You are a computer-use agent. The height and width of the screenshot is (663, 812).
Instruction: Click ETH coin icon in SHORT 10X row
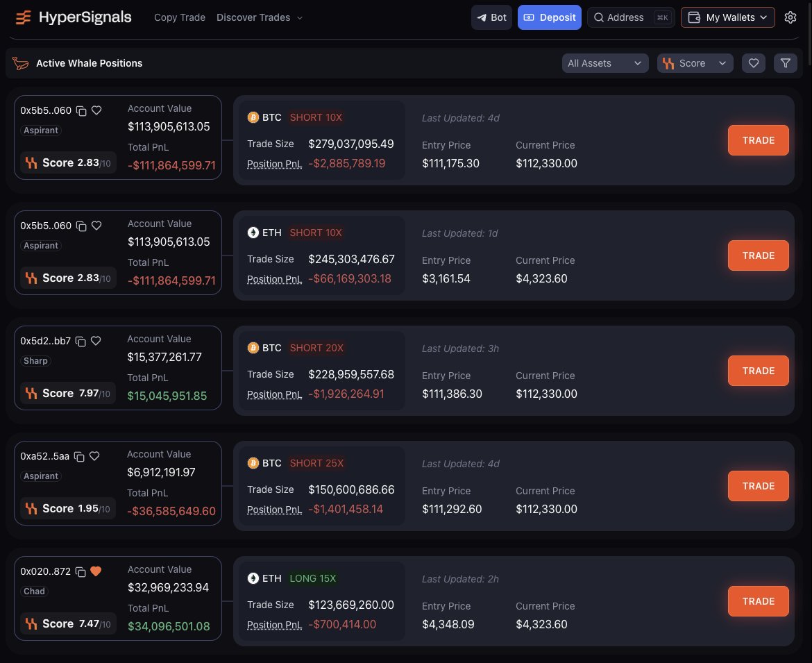point(253,233)
